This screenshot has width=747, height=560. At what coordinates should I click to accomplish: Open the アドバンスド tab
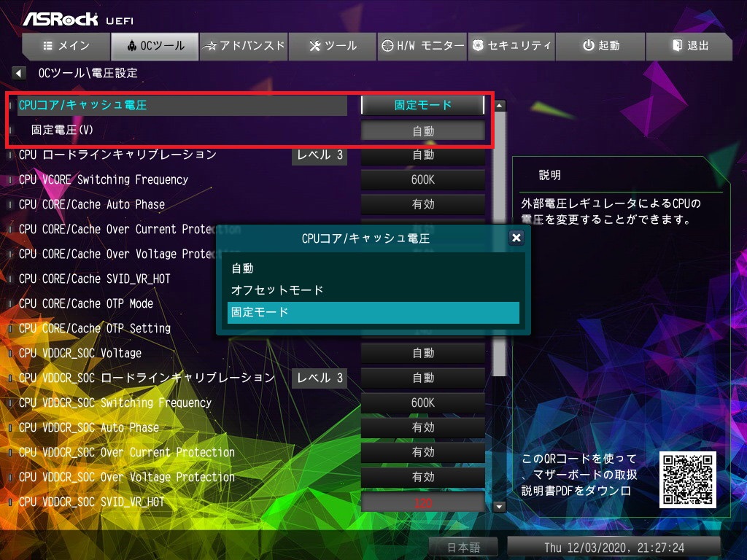(x=244, y=46)
